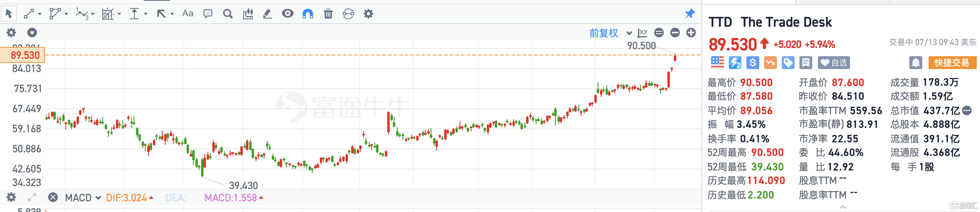980x212 pixels.
Task: Select the arrow marker tool
Action: [161, 14]
